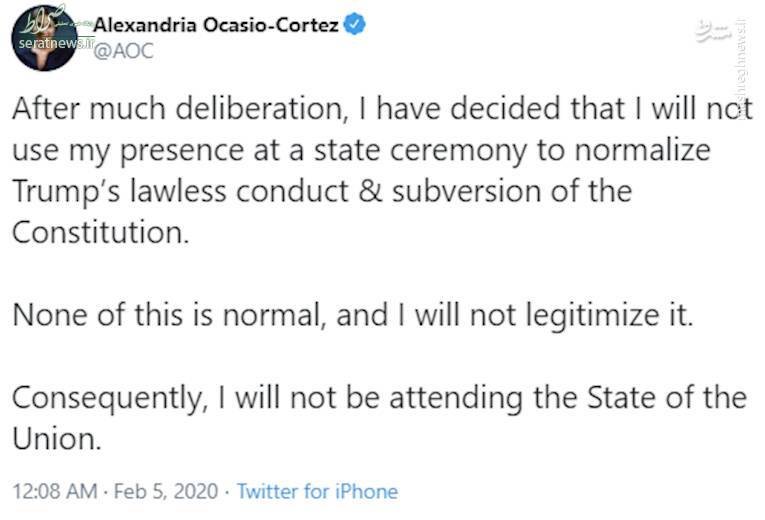Open the Twitter for iPhone source link

point(318,491)
